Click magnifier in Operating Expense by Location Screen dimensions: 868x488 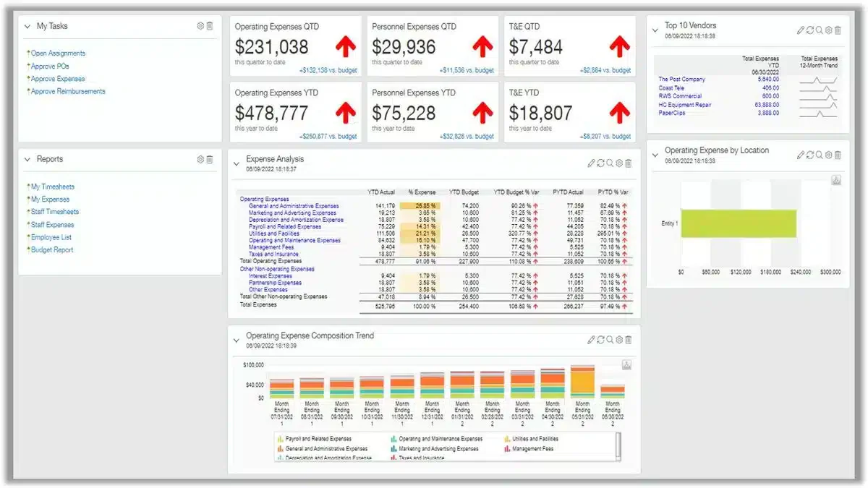coord(819,155)
